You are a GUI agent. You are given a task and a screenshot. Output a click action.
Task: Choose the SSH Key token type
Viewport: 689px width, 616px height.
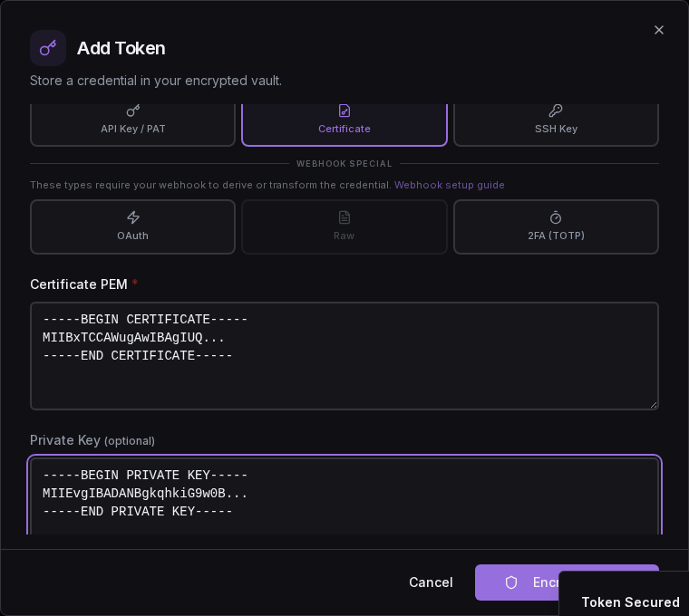tap(556, 125)
